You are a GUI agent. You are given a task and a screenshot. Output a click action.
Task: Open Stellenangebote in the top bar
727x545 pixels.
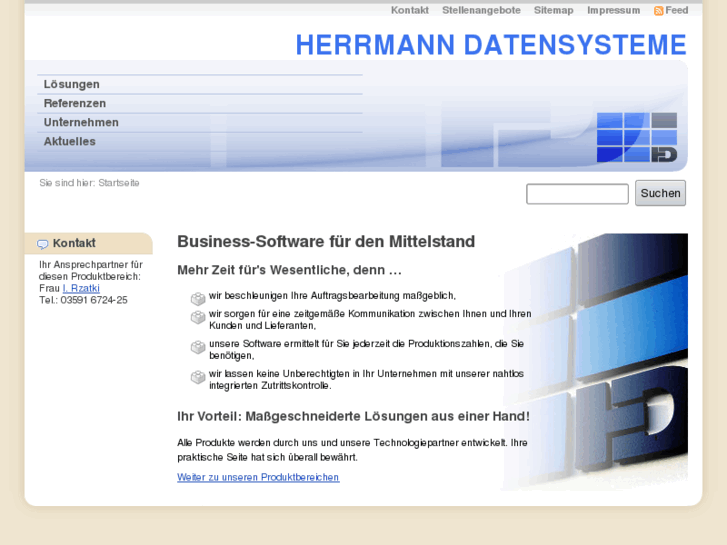click(481, 10)
